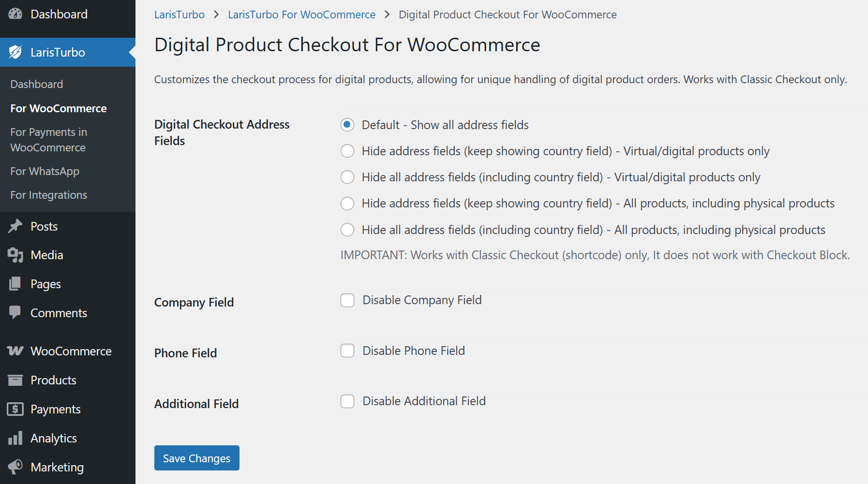868x484 pixels.
Task: Open the For Integrations submenu item
Action: [49, 195]
